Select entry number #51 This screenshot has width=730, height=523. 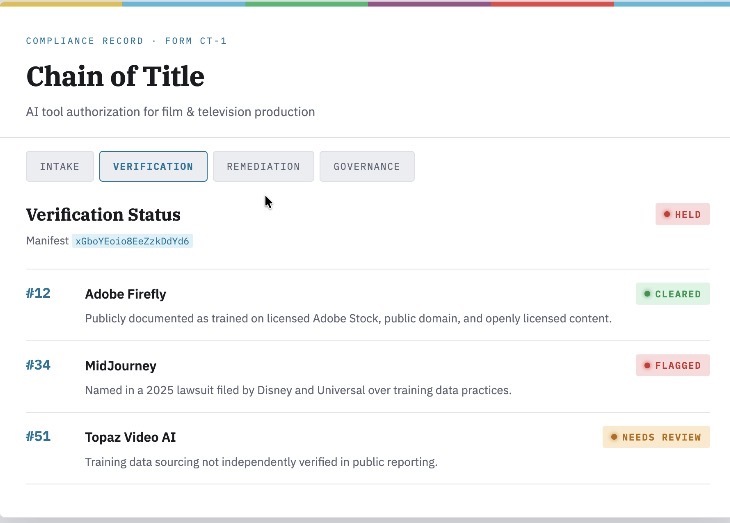tap(38, 436)
